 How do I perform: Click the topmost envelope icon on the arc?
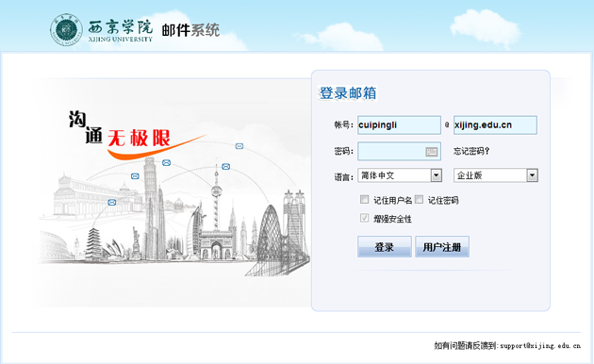click(x=239, y=146)
